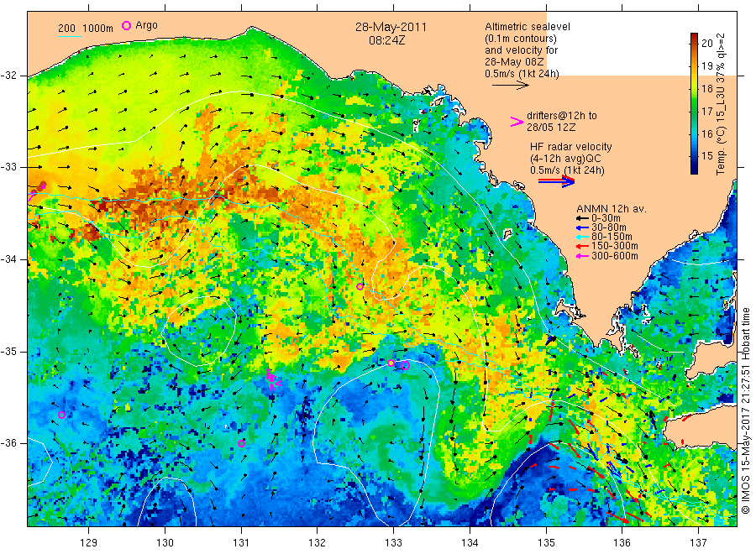This screenshot has height=554, width=756.
Task: Click the '(4-12h avg)QC' legend line
Action: pos(565,159)
